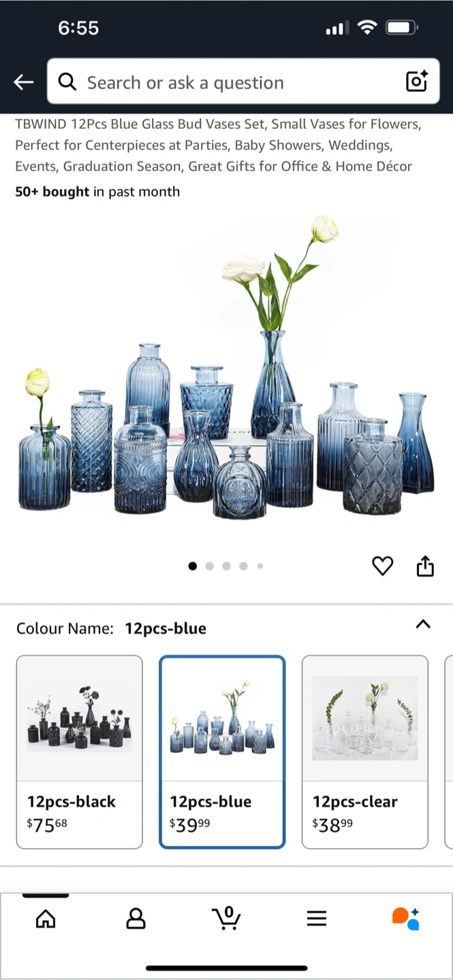The image size is (453, 980).
Task: Select the 12pcs-black colour option
Action: pyautogui.click(x=80, y=752)
